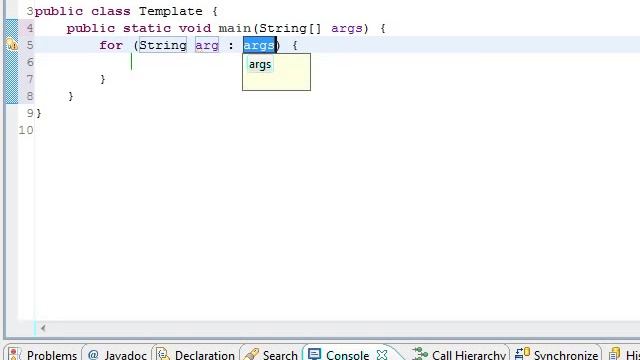Click the Synchronize icon
Screen dimensions: 640x360
(522, 353)
